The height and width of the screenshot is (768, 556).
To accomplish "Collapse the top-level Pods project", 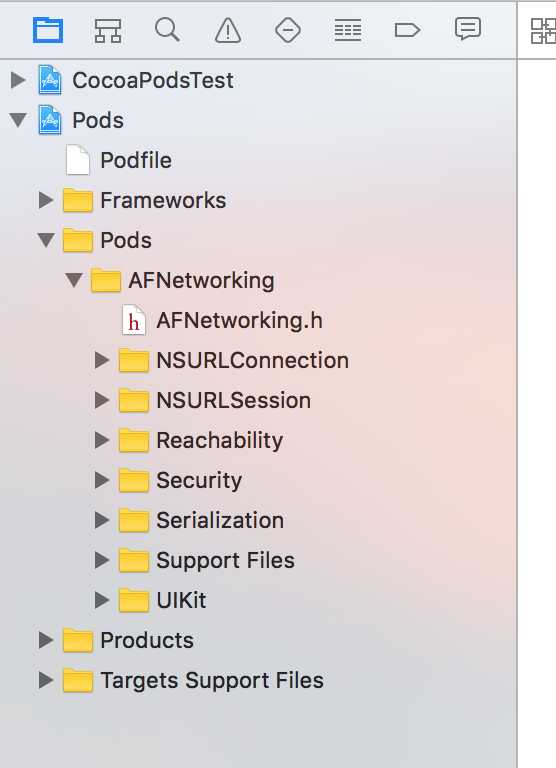I will pos(18,120).
